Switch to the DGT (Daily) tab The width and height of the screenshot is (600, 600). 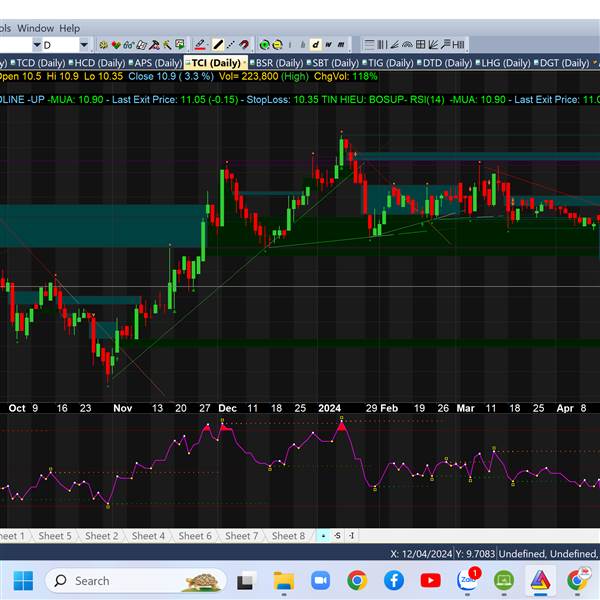pyautogui.click(x=564, y=63)
